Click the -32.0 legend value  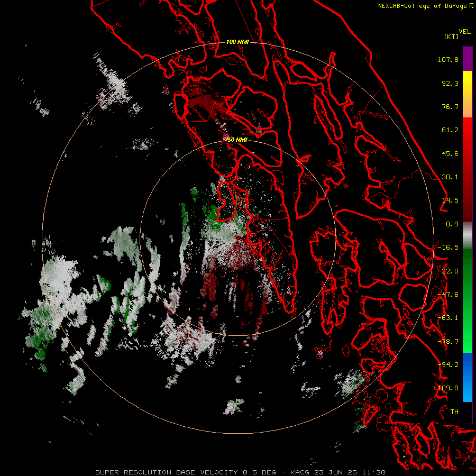coord(448,271)
